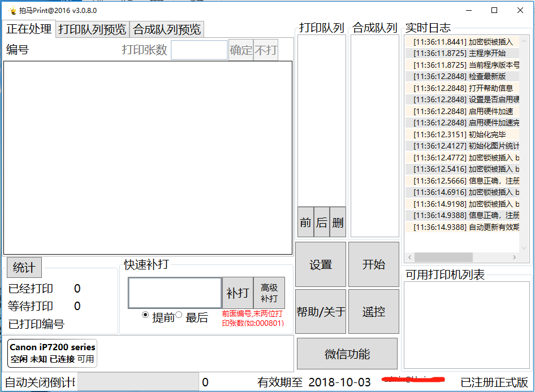Screen dimensions: 535x392
Task: Open 帮助/关于 dialog
Action: pos(321,312)
